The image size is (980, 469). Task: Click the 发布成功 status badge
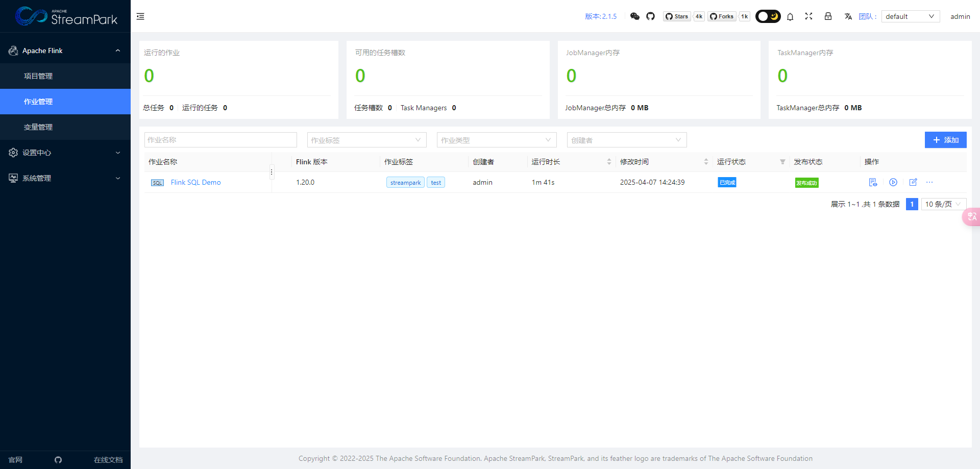(806, 183)
